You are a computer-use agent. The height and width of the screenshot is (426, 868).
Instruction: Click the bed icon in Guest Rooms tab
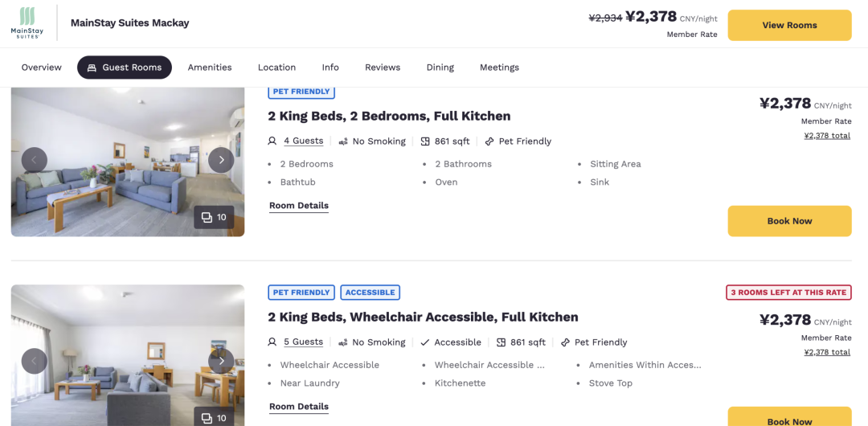point(92,68)
